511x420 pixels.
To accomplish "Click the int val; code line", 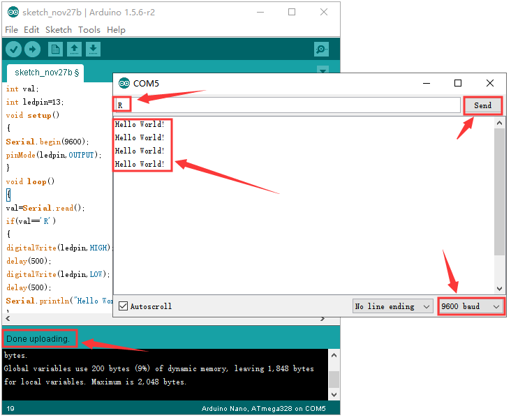I will click(x=22, y=89).
